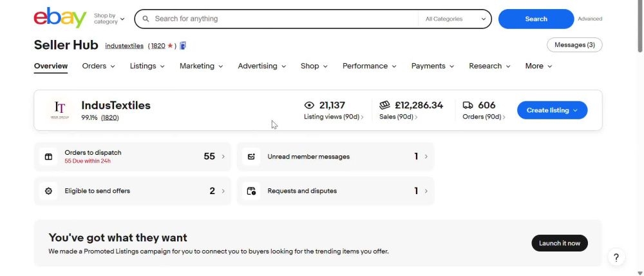This screenshot has height=276, width=644.
Task: Select the Overview tab
Action: point(51,66)
